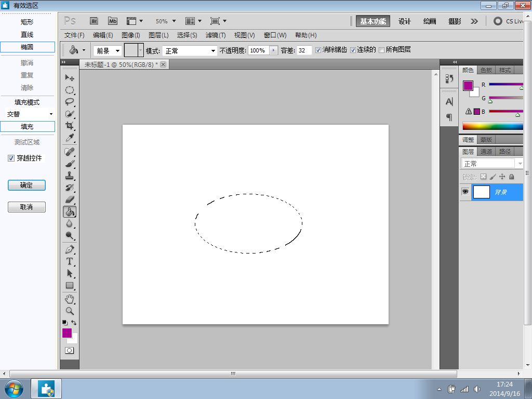
Task: Select the Pen tool
Action: pos(69,249)
